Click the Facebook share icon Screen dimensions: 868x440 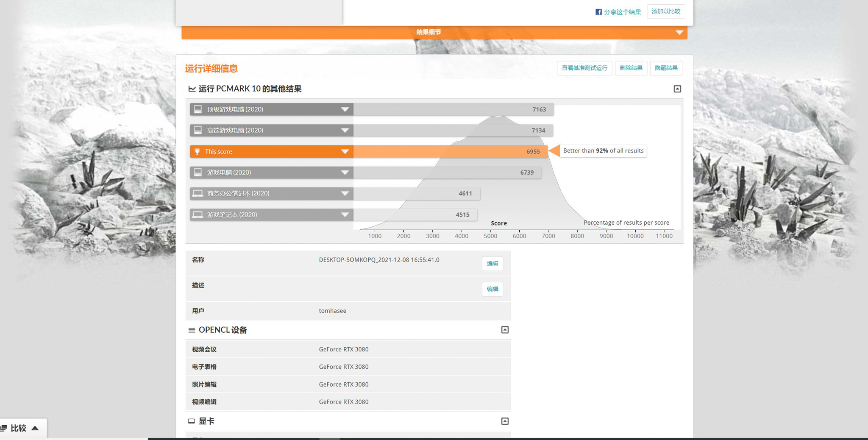[x=598, y=12]
